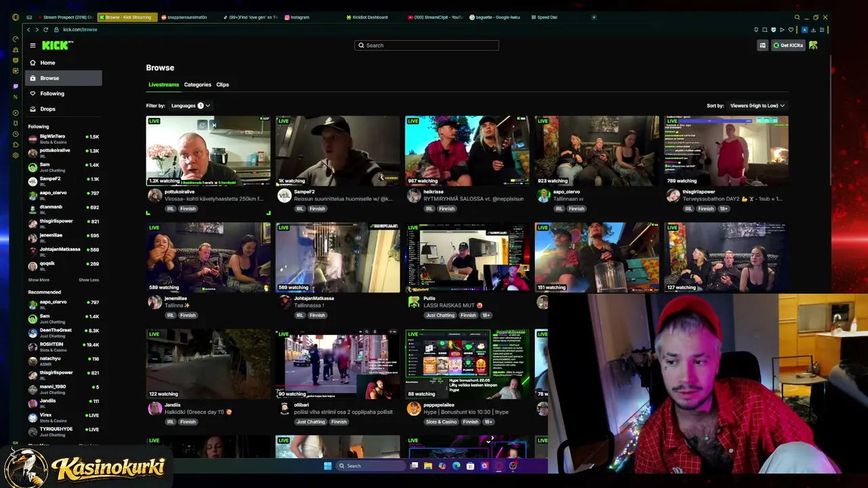This screenshot has height=488, width=868.
Task: Open the Speed Dial browser tab
Action: tap(544, 17)
